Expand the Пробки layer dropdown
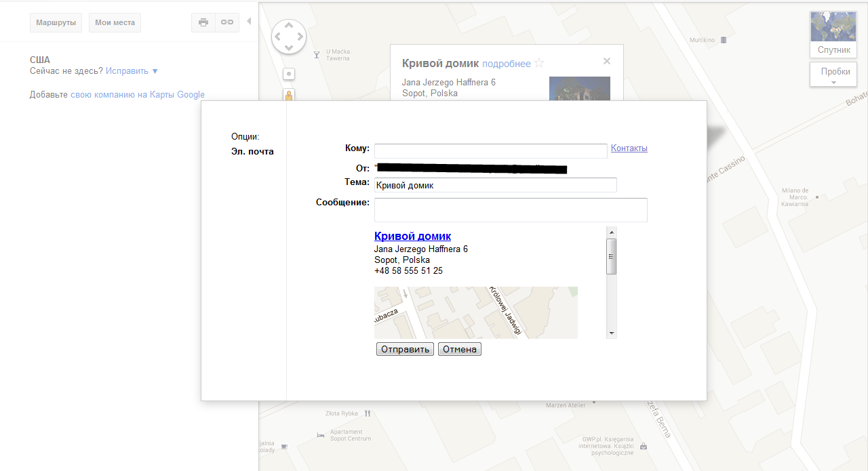The image size is (868, 471). tap(833, 75)
